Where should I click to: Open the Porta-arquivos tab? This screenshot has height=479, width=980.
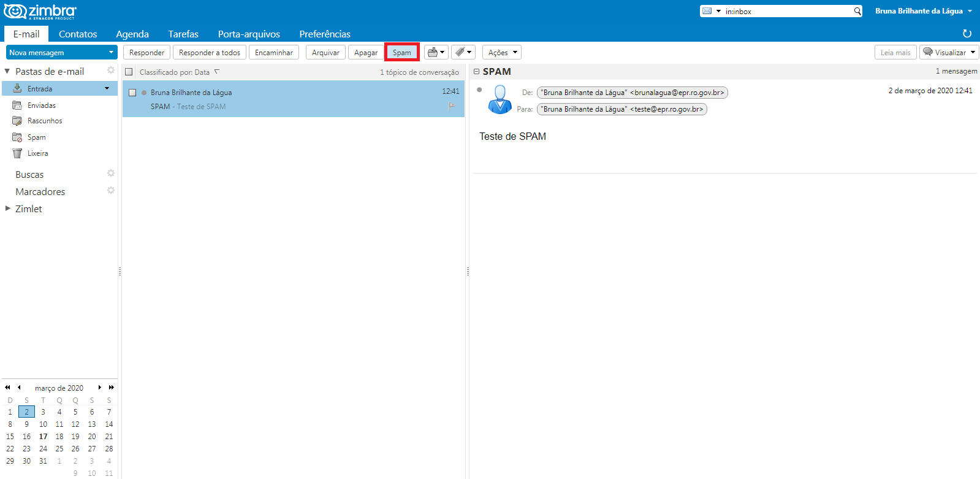tap(249, 34)
